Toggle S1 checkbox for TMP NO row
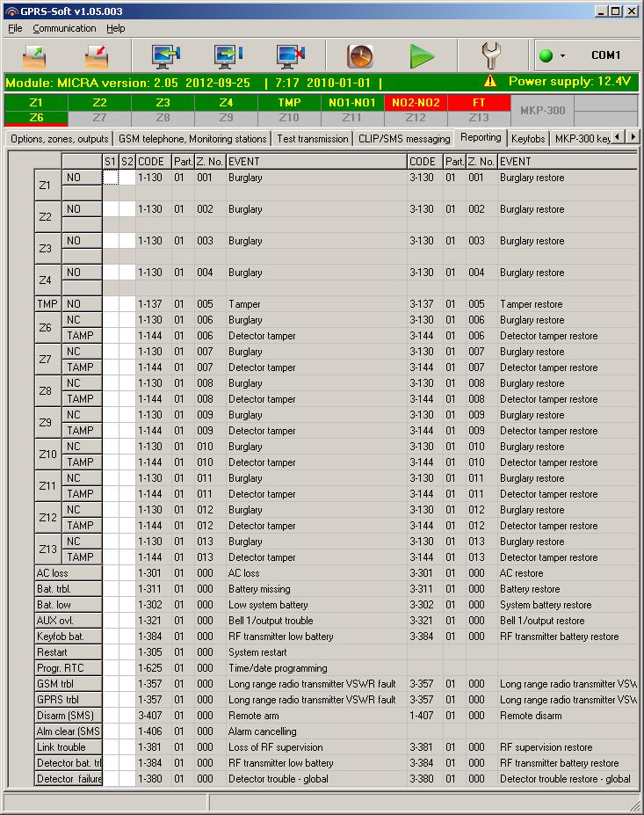Viewport: 644px width, 815px height. pyautogui.click(x=111, y=304)
